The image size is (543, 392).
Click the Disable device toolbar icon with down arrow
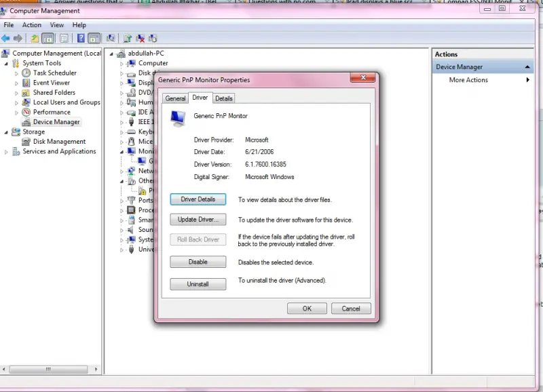click(153, 39)
